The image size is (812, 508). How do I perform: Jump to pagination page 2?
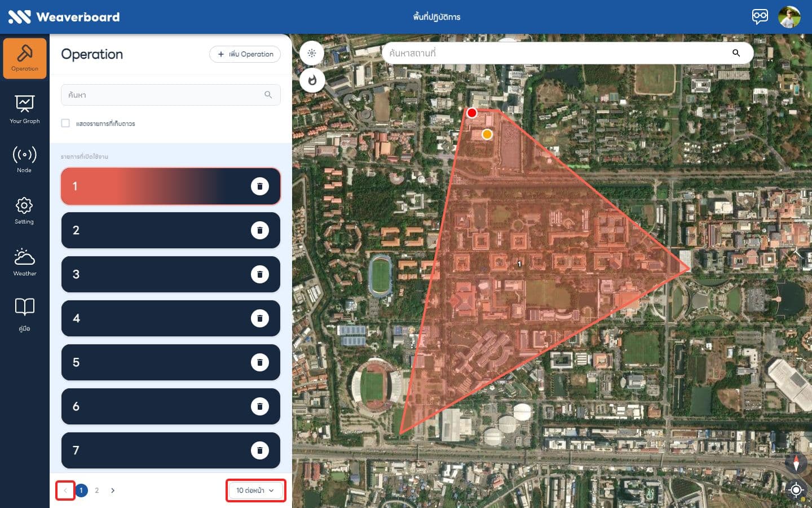(x=97, y=491)
